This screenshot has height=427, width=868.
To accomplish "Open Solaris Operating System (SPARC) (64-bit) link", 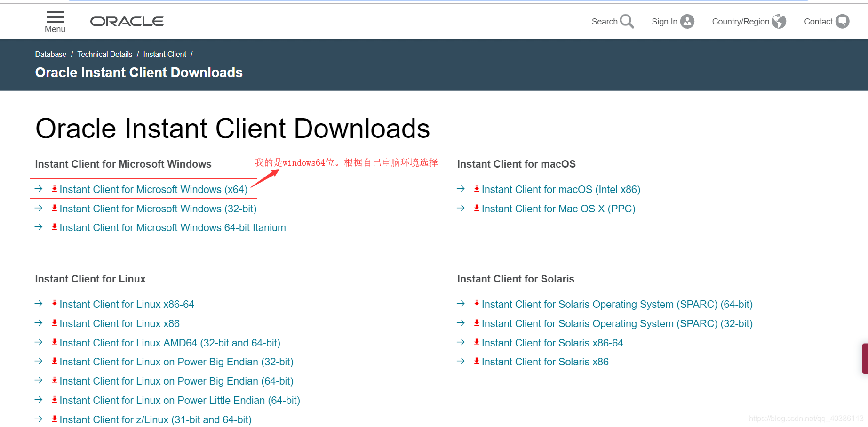I will pyautogui.click(x=617, y=304).
